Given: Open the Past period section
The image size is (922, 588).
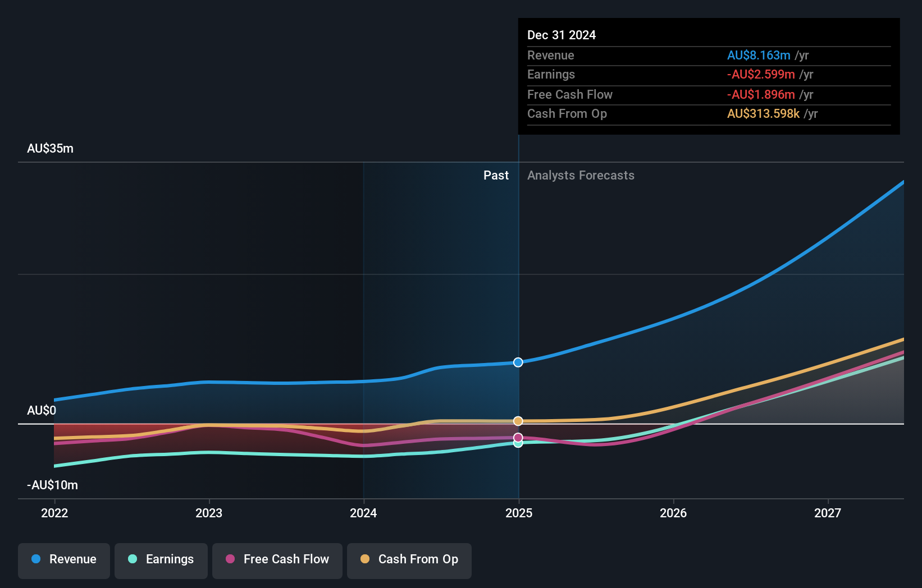Looking at the screenshot, I should 496,175.
